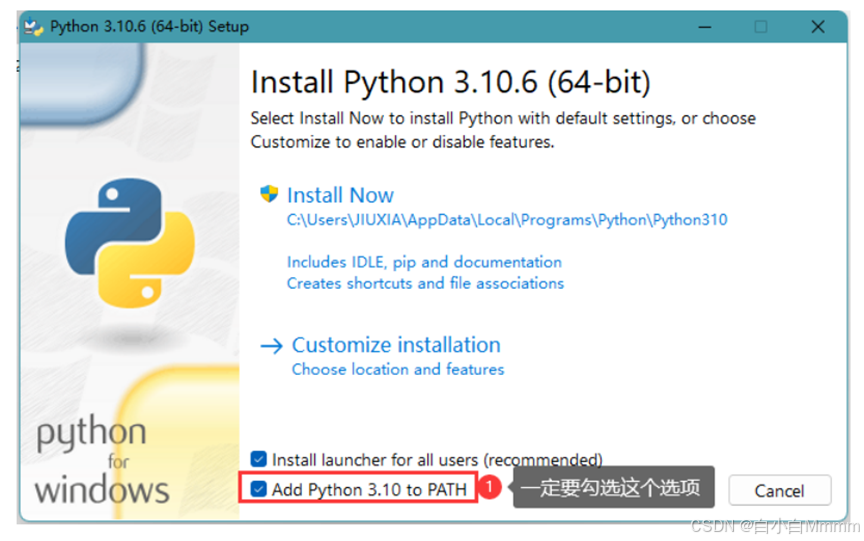The image size is (864, 541).
Task: Toggle Add Python 3.10 to PATH checkbox
Action: point(258,489)
